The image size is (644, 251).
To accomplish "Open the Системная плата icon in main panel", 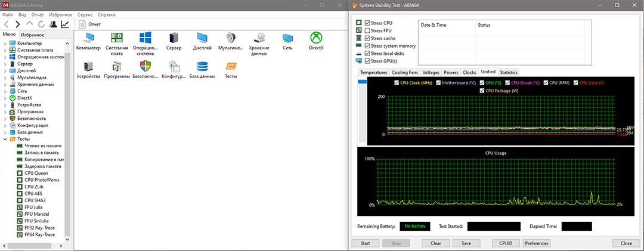I will [x=117, y=38].
